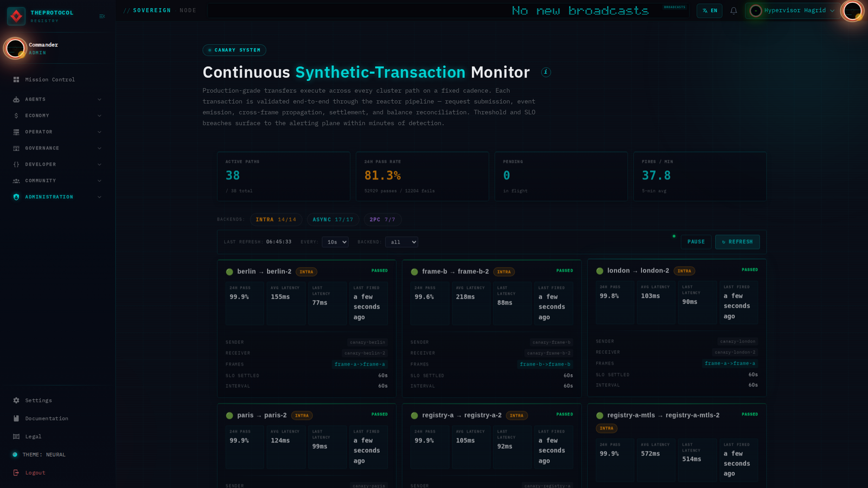Filter by INTRA 14/14 backend chip
The image size is (868, 488).
pyautogui.click(x=276, y=220)
